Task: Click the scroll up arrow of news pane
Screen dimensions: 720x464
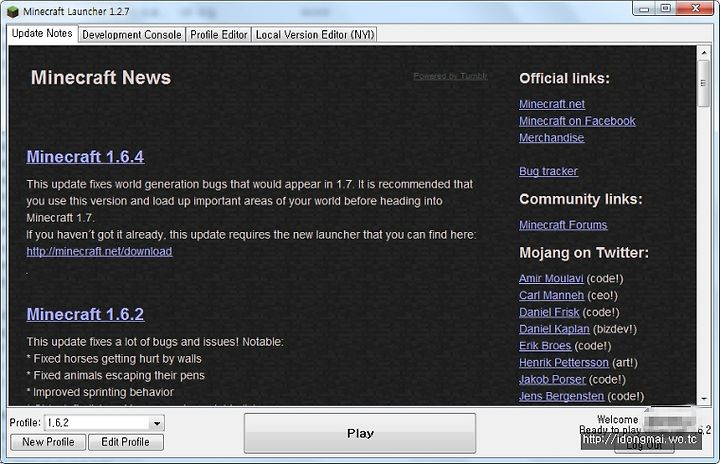Action: [x=703, y=53]
